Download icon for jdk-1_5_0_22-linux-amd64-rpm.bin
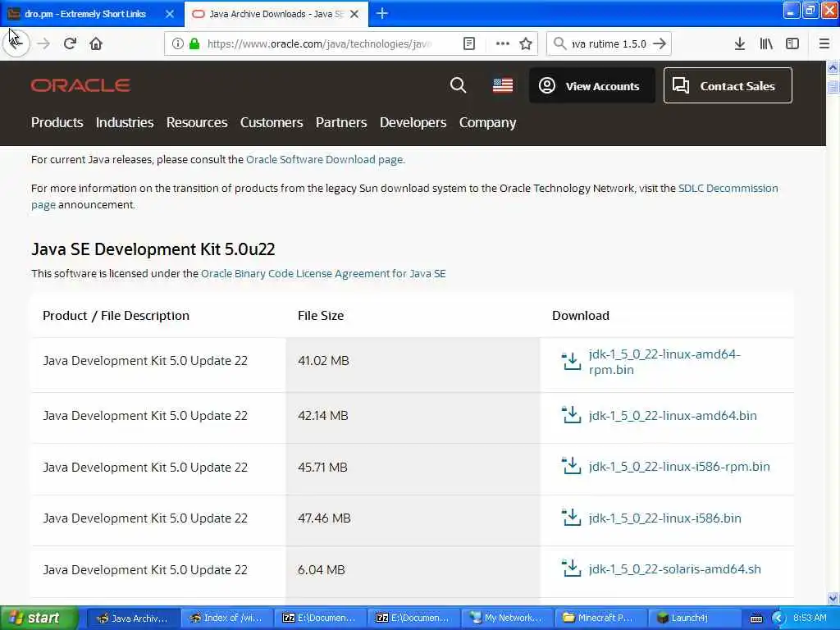840x630 pixels. pyautogui.click(x=572, y=362)
